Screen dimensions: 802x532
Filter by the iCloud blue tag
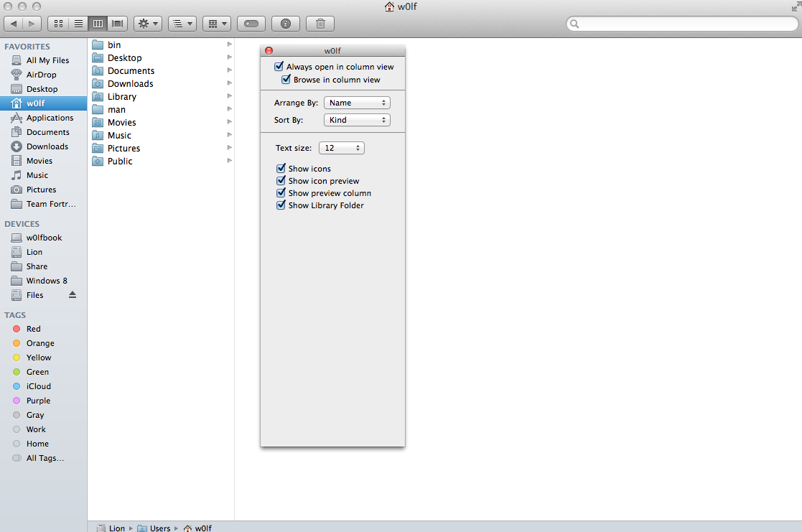[x=44, y=386]
